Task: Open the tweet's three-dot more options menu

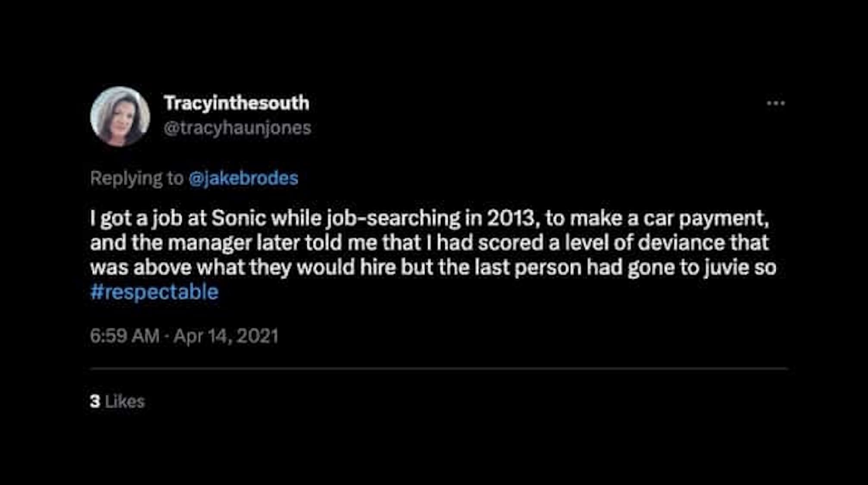Action: pos(776,103)
